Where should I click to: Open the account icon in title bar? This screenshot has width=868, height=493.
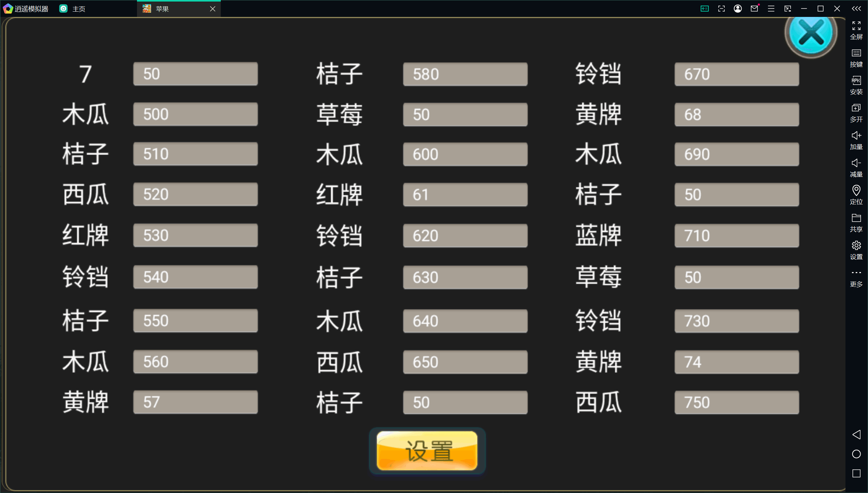coord(737,8)
